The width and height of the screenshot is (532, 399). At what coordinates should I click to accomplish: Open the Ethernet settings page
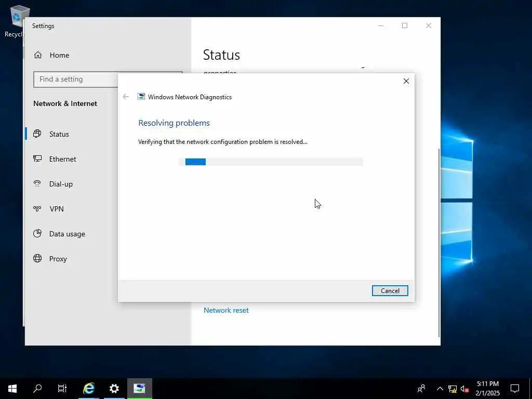click(x=62, y=159)
